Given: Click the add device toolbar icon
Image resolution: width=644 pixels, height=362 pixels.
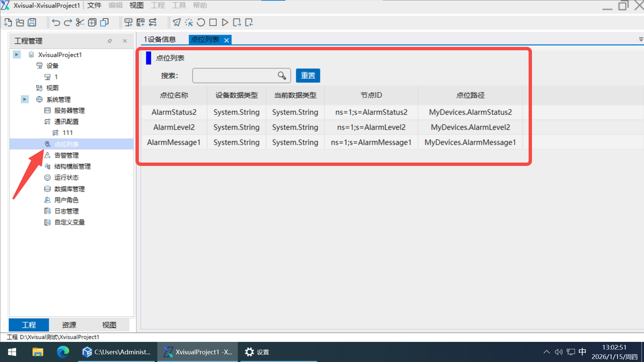Looking at the screenshot, I should [128, 22].
